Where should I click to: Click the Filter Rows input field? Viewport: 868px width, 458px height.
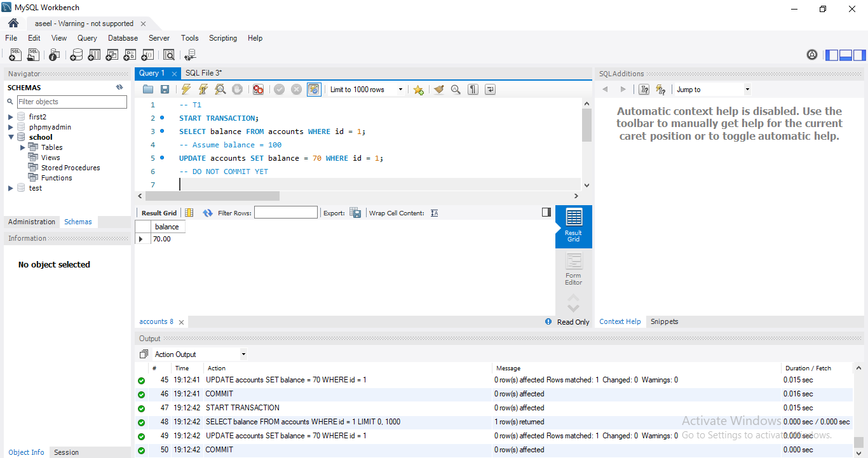(285, 213)
